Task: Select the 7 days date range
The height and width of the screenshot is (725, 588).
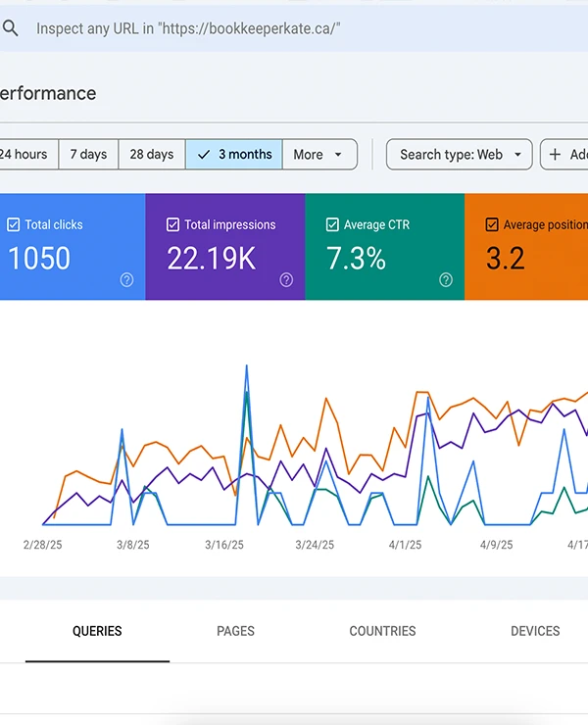Action: pyautogui.click(x=88, y=155)
